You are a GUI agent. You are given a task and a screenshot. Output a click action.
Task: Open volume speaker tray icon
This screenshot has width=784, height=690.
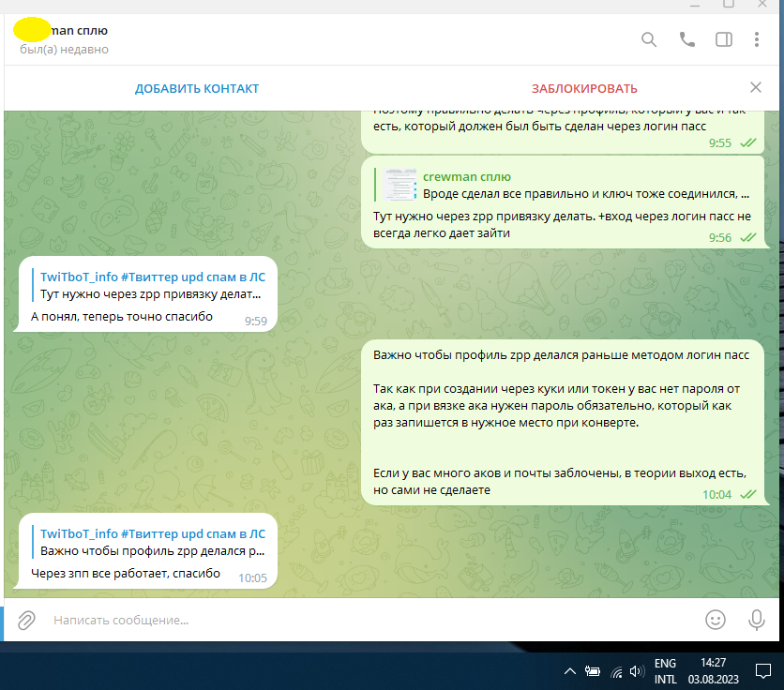click(637, 671)
